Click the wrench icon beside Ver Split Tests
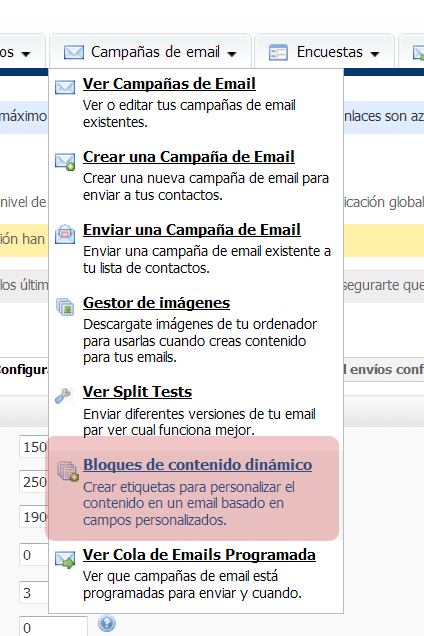This screenshot has width=424, height=636. click(64, 395)
